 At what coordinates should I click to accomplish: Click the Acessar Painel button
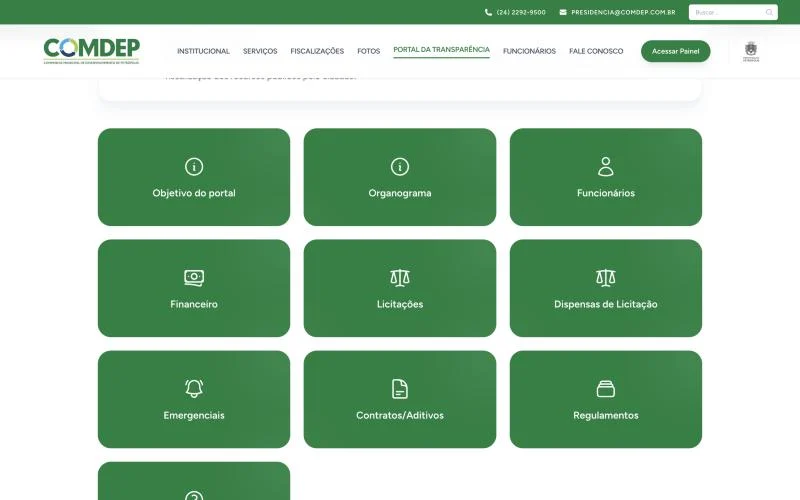676,51
